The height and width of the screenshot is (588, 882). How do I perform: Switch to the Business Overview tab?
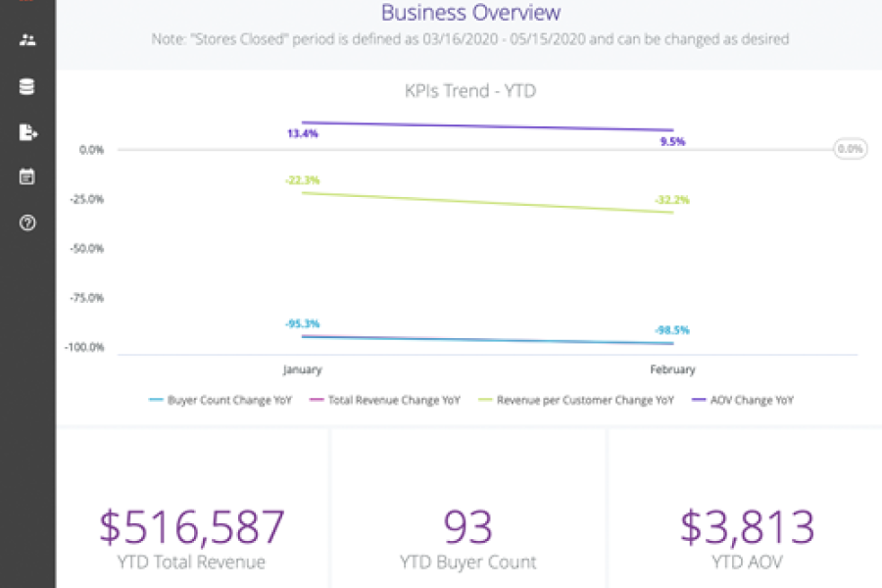tap(470, 12)
